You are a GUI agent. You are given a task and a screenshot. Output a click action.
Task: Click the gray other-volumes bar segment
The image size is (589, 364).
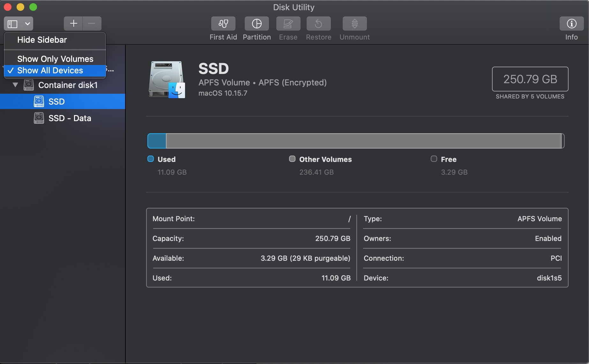364,141
